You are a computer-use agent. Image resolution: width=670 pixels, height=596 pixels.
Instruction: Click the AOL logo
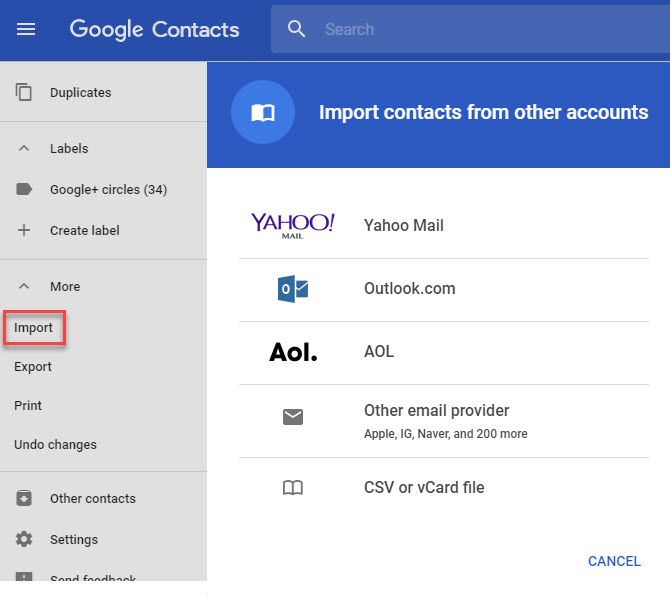pyautogui.click(x=292, y=352)
